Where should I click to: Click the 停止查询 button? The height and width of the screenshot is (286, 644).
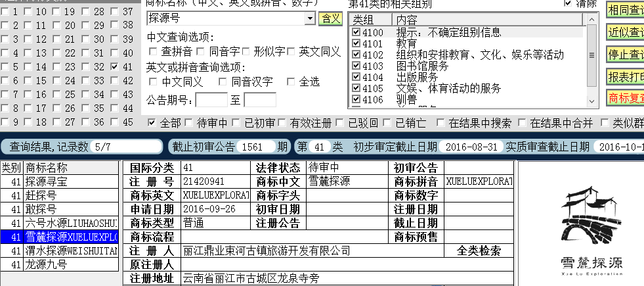click(625, 55)
